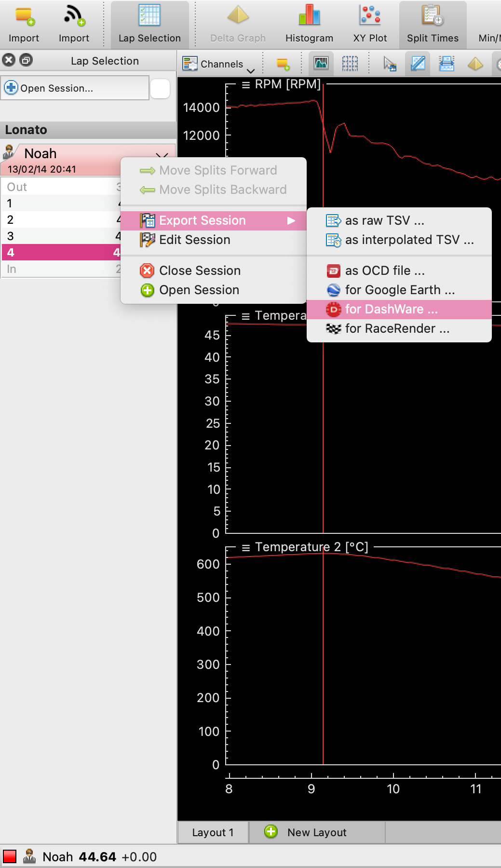Screen dimensions: 501x868
Task: Click the cursor selection tool icon
Action: click(x=389, y=64)
